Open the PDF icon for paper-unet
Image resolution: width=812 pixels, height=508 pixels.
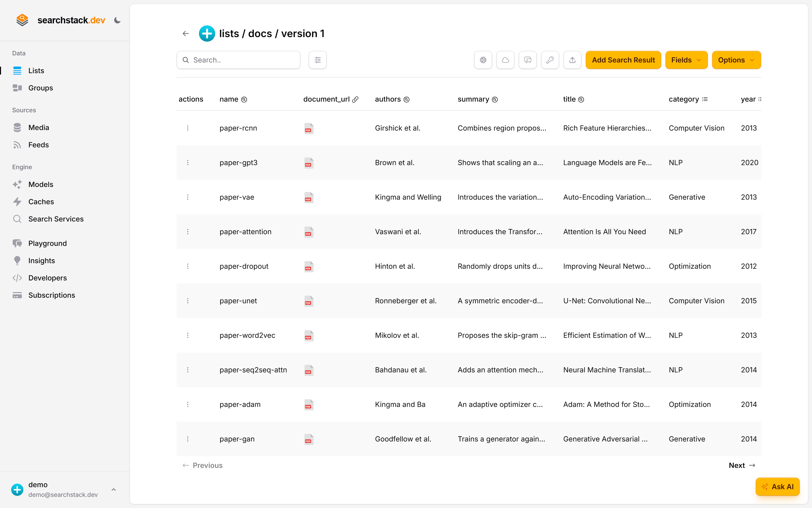(x=309, y=301)
